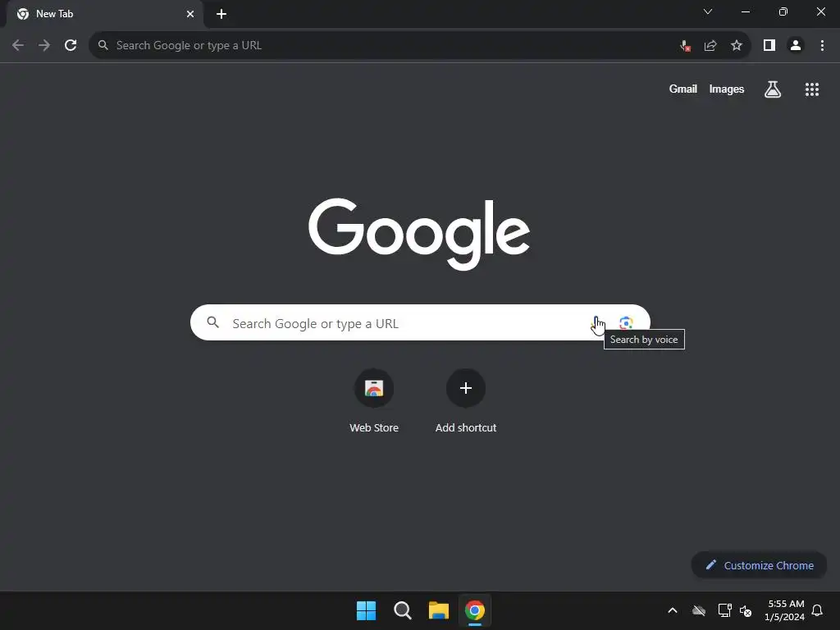Click the Google logo
This screenshot has width=840, height=630.
point(419,234)
